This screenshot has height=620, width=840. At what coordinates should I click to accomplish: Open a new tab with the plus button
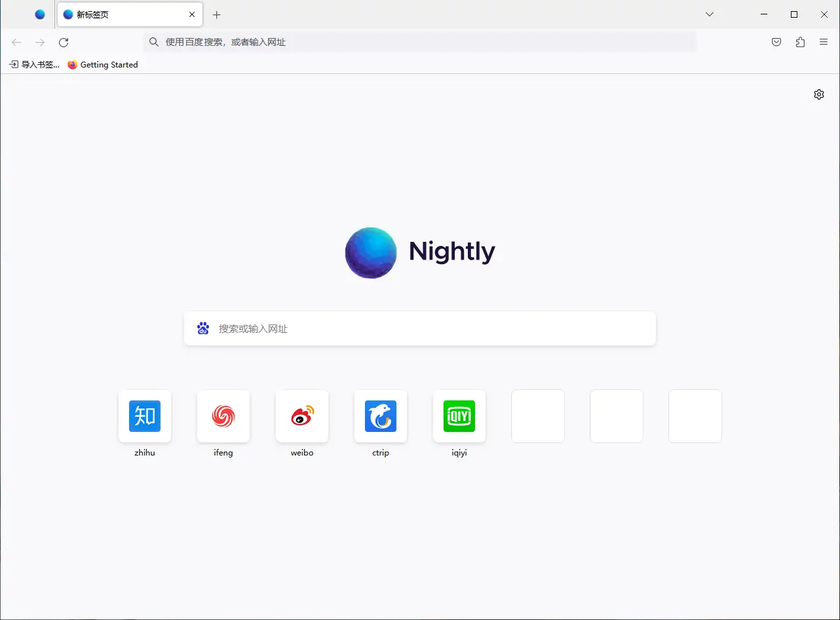pos(216,14)
